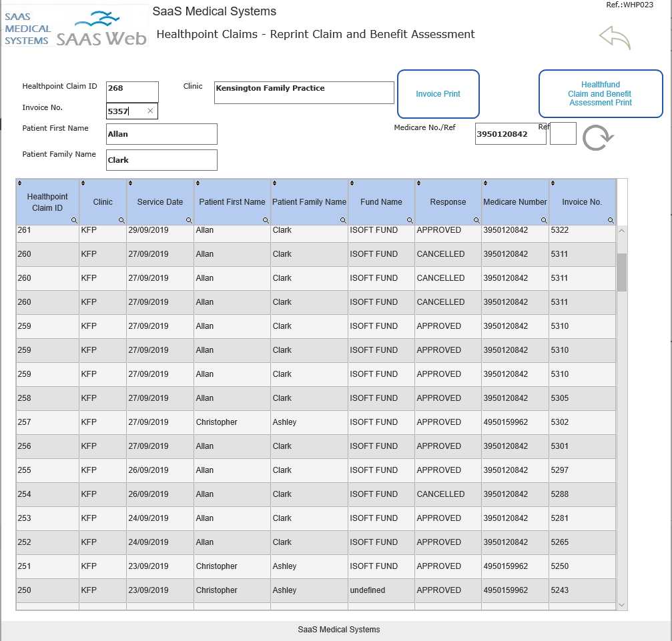Filter Patient First Name column via magnifier

pos(266,220)
